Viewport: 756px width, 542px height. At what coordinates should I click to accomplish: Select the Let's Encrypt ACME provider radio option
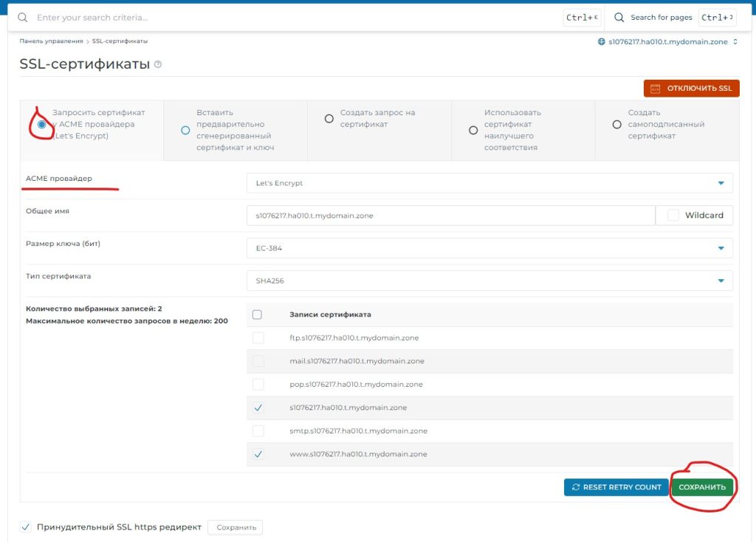42,125
